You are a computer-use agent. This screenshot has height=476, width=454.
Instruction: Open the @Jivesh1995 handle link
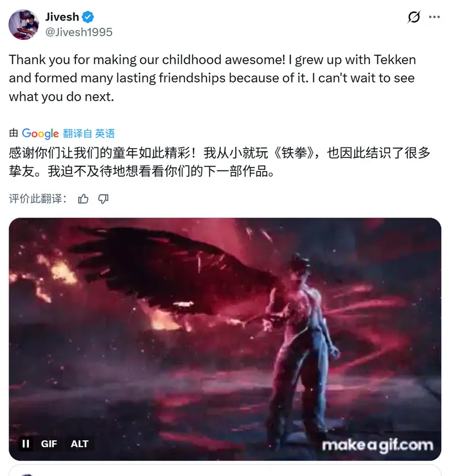[x=79, y=32]
